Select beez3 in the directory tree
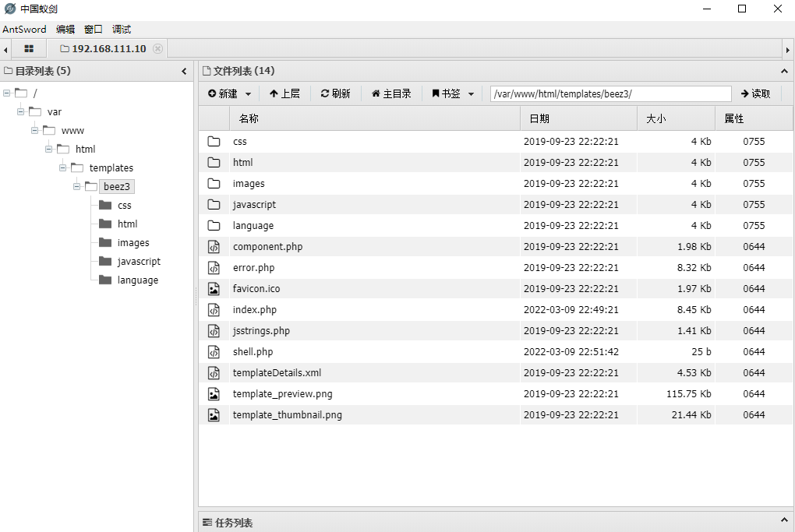The width and height of the screenshot is (795, 532). point(117,186)
